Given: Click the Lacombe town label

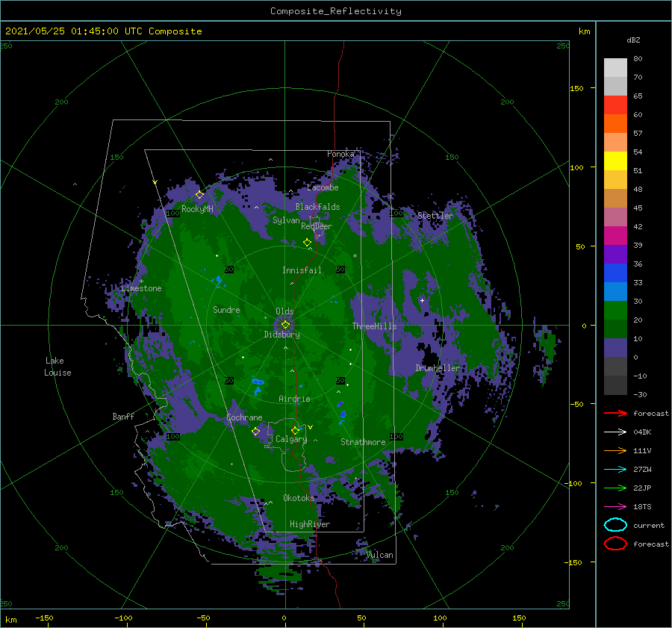Looking at the screenshot, I should (x=323, y=187).
